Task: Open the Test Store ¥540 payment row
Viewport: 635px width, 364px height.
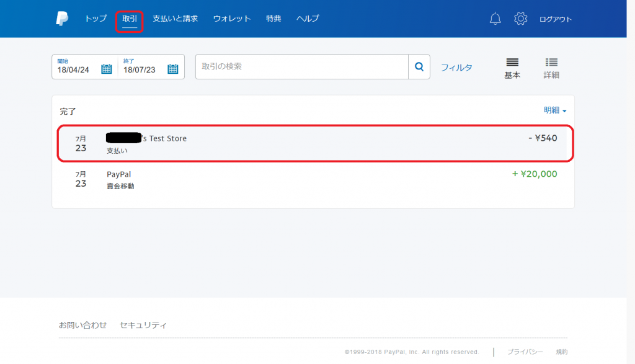Action: pyautogui.click(x=315, y=144)
